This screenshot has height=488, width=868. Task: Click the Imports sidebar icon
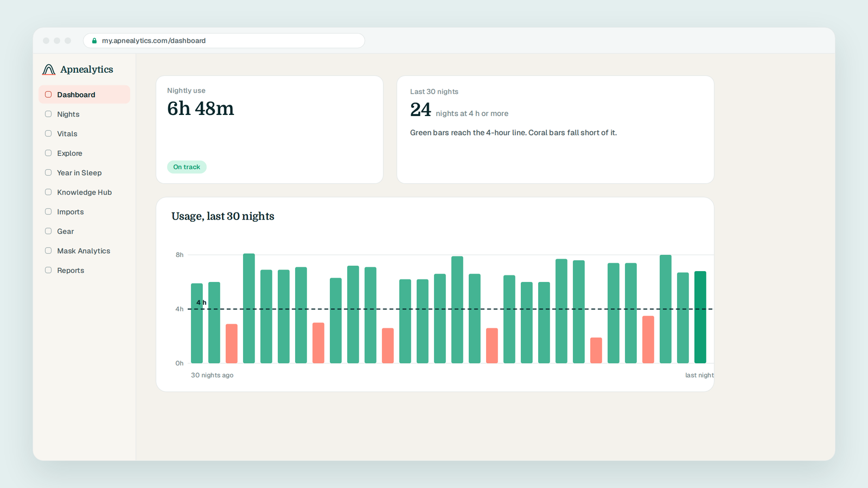[x=48, y=211]
